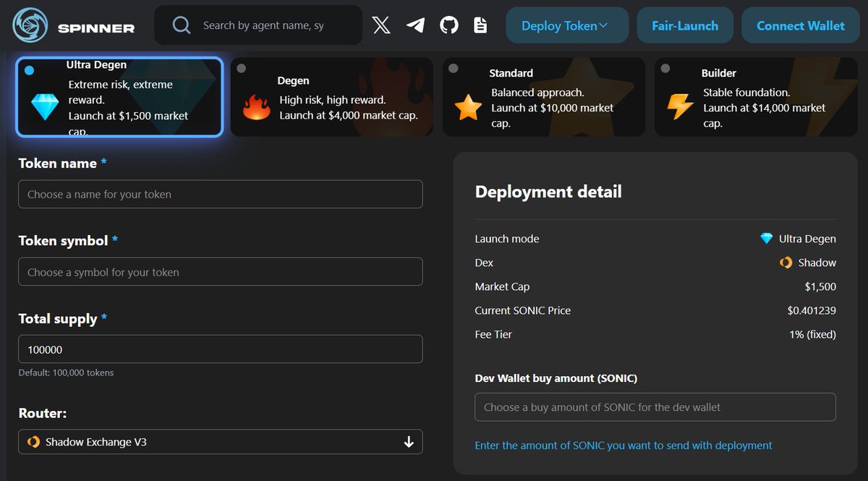The height and width of the screenshot is (481, 868).
Task: Click the Connect Wallet button
Action: pyautogui.click(x=801, y=25)
